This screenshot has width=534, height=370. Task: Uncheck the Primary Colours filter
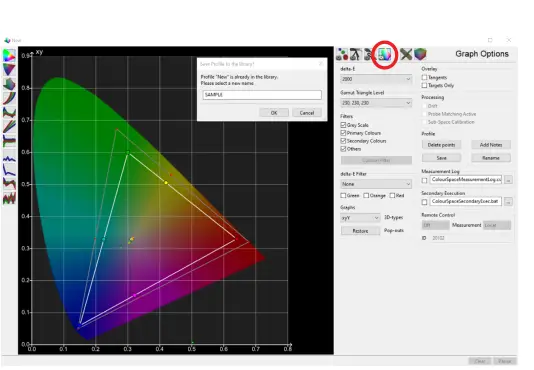tap(343, 133)
